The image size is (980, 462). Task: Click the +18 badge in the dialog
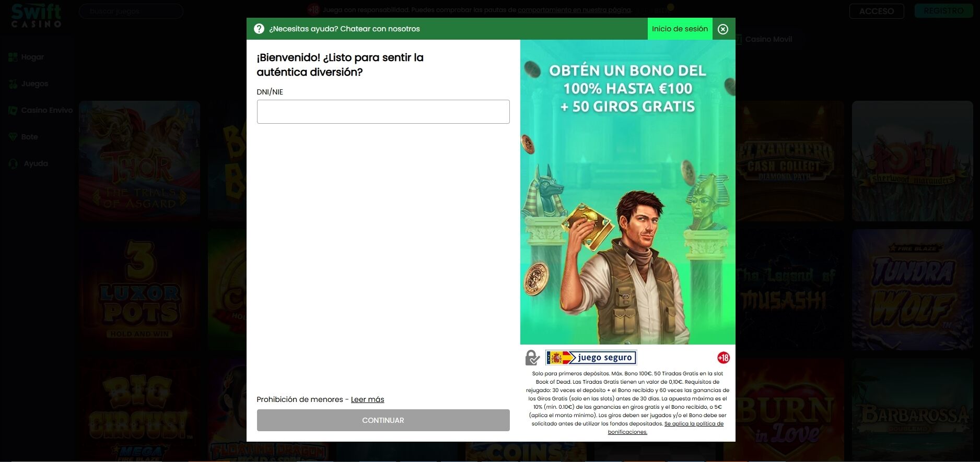[724, 358]
